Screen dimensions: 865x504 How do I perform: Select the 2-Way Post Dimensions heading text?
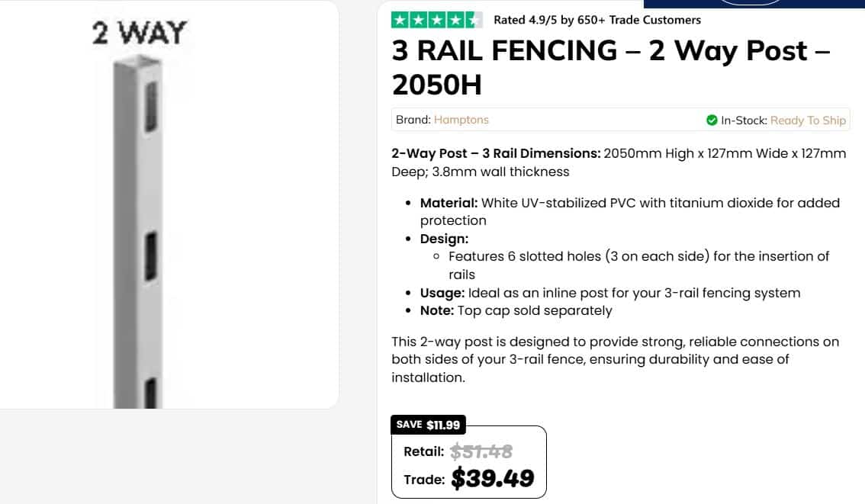[496, 153]
